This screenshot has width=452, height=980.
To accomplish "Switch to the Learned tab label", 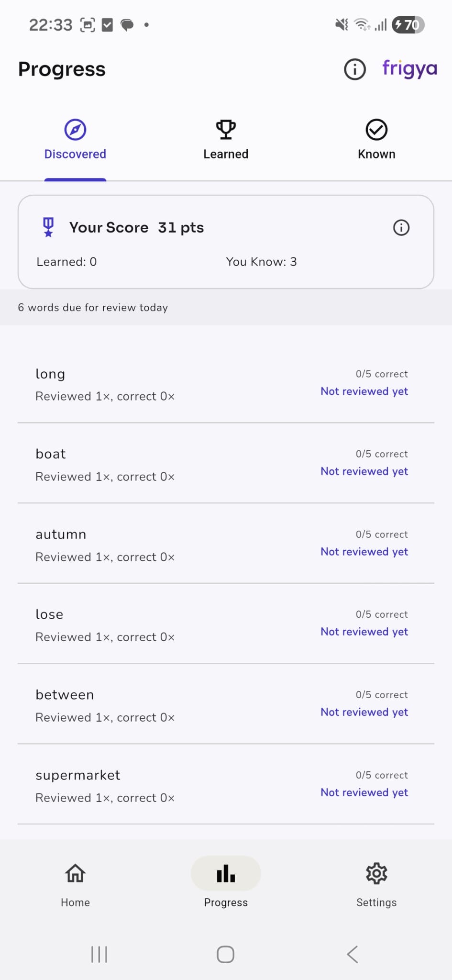I will click(226, 154).
